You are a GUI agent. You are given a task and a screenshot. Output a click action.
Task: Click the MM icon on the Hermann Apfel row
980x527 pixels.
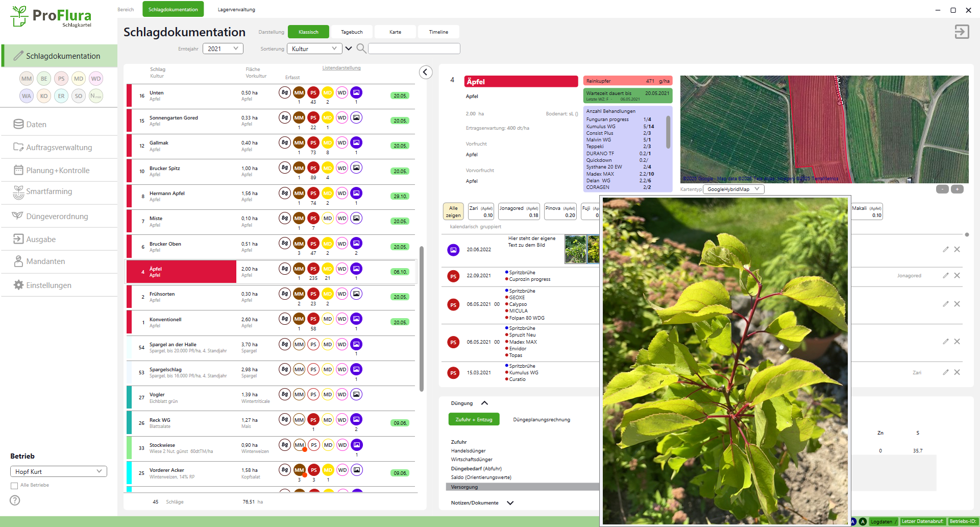(x=299, y=194)
